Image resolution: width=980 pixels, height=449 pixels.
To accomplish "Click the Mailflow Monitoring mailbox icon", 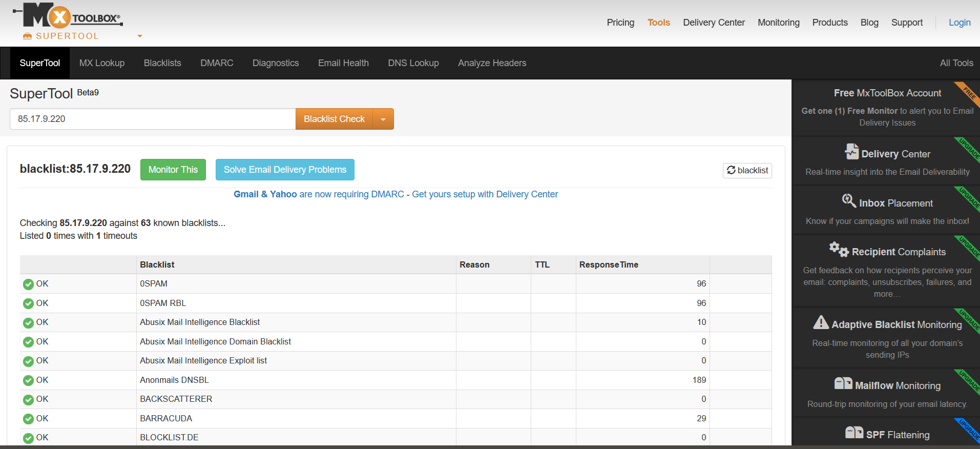I will (x=843, y=383).
